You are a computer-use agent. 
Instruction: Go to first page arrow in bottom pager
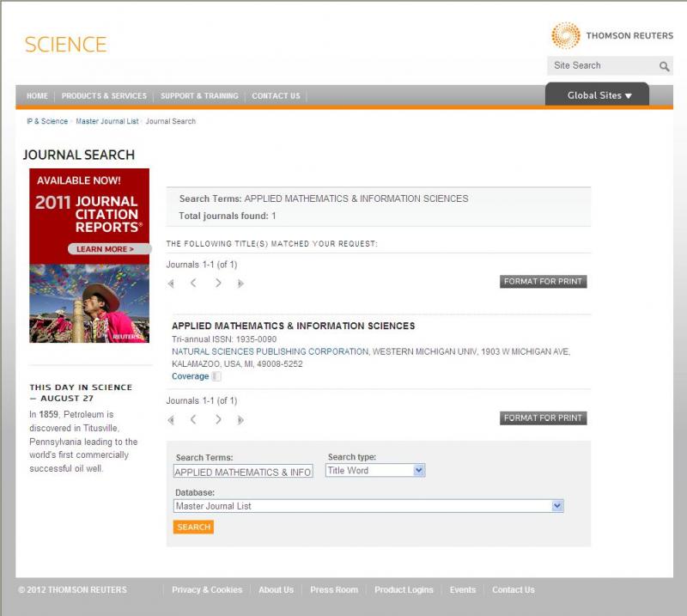pos(171,420)
